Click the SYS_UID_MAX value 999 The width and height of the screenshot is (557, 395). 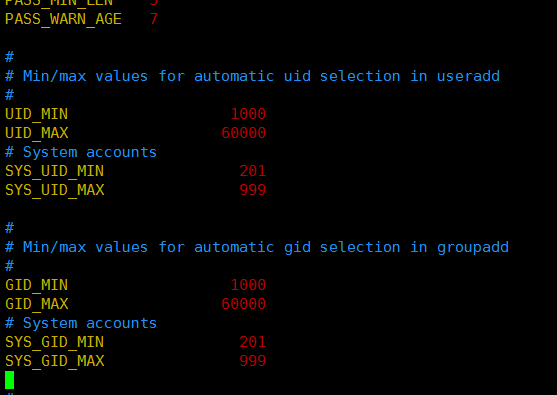click(253, 190)
